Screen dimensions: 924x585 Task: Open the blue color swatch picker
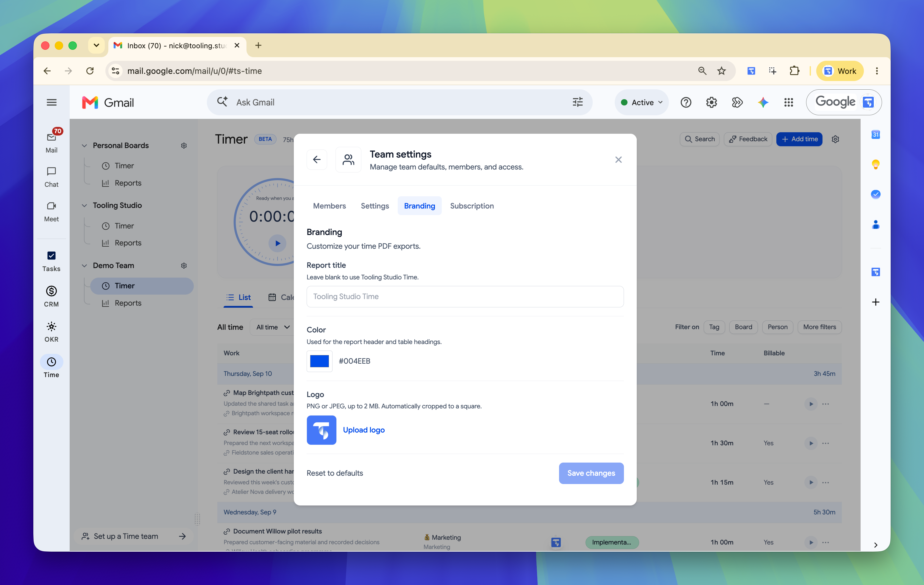[x=320, y=361]
